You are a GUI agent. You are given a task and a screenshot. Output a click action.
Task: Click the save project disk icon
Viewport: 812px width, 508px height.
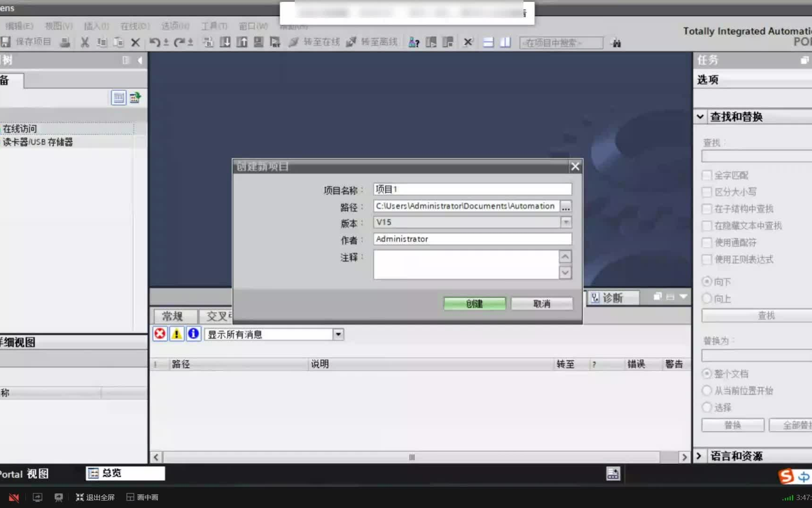(x=5, y=42)
